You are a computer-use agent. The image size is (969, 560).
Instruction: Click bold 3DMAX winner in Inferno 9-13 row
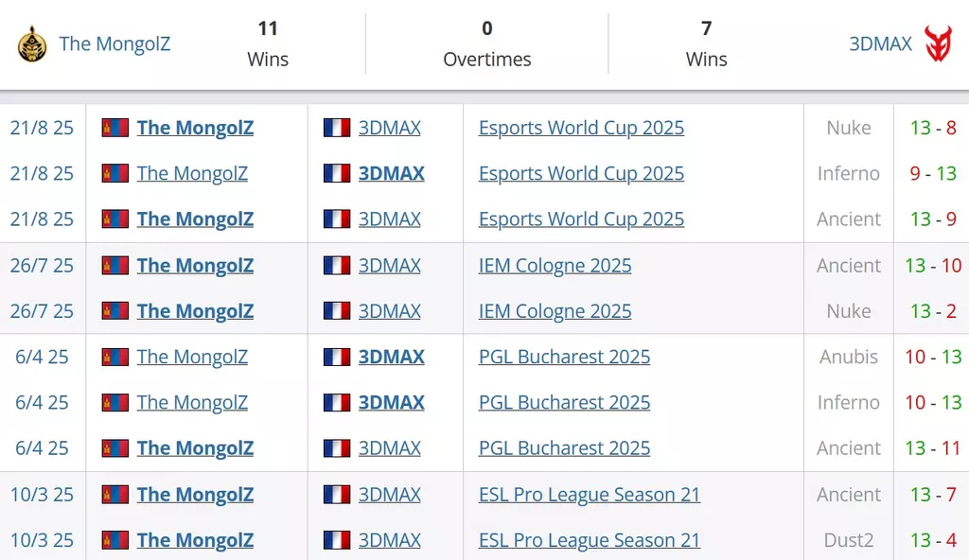click(x=391, y=174)
